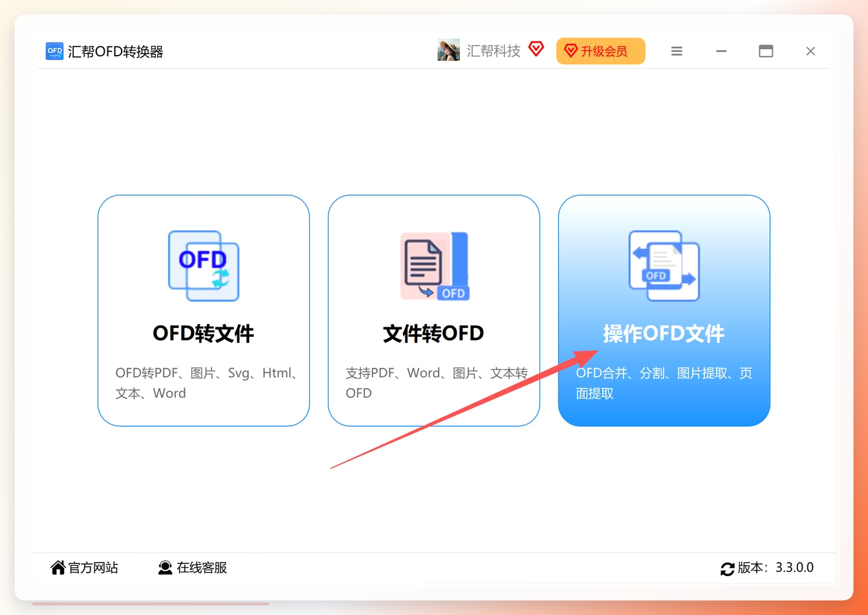868x615 pixels.
Task: Select the 文件转OFD heading
Action: [434, 334]
